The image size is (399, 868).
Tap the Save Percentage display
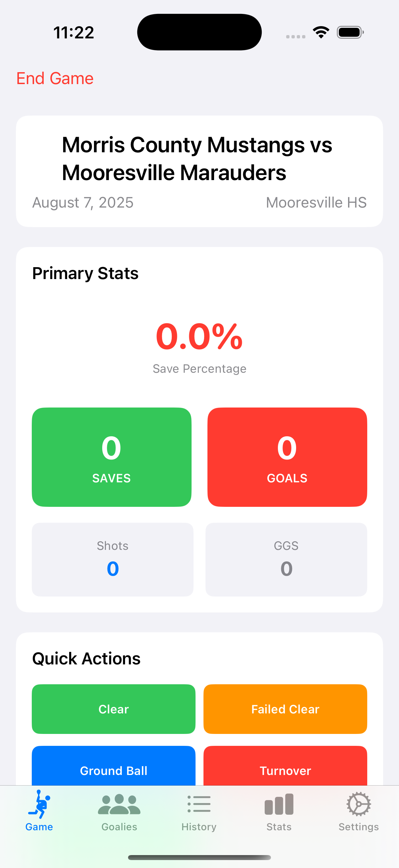pyautogui.click(x=199, y=344)
